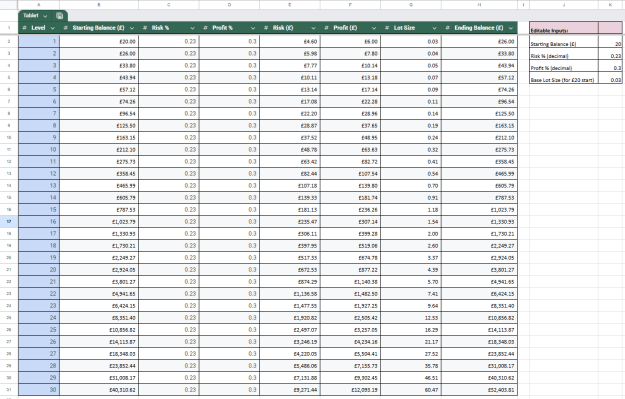Select ending balance cell £10,856.82
Image resolution: width=625 pixels, height=399 pixels.
pyautogui.click(x=480, y=318)
